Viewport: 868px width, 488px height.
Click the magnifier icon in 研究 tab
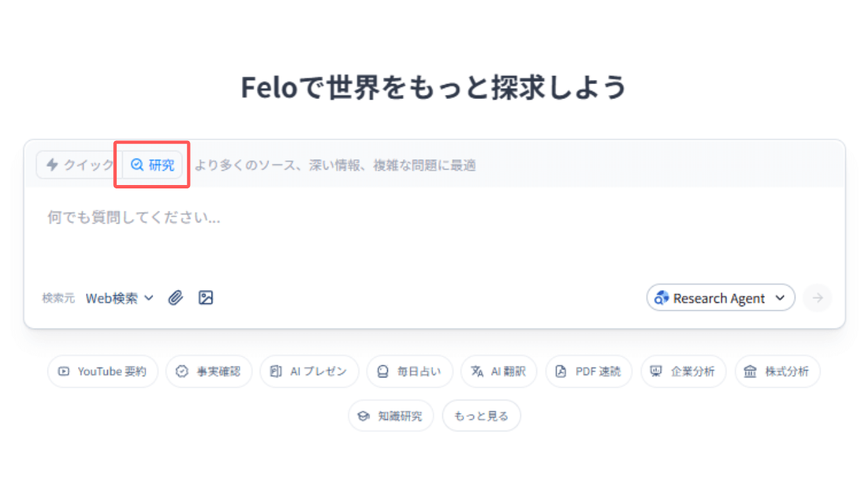coord(137,165)
